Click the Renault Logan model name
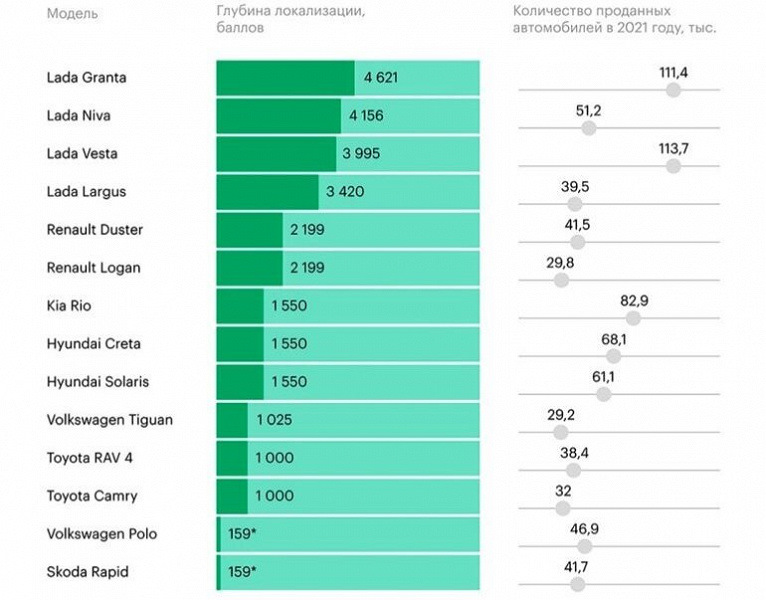The width and height of the screenshot is (766, 600). coord(93,268)
